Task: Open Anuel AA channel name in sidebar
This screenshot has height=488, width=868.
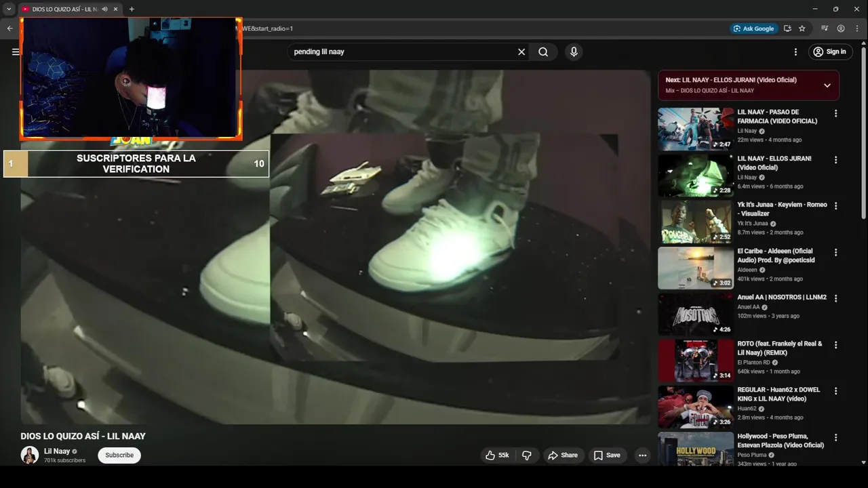Action: click(x=749, y=307)
